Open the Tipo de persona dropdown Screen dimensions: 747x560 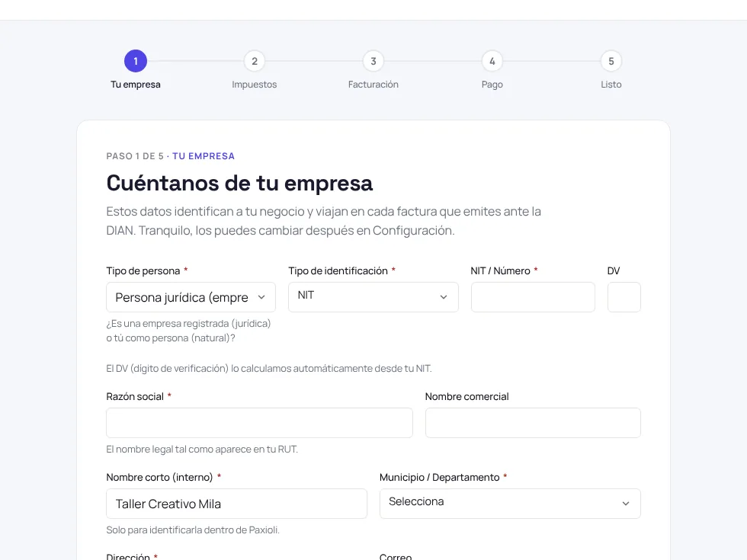pyautogui.click(x=191, y=297)
